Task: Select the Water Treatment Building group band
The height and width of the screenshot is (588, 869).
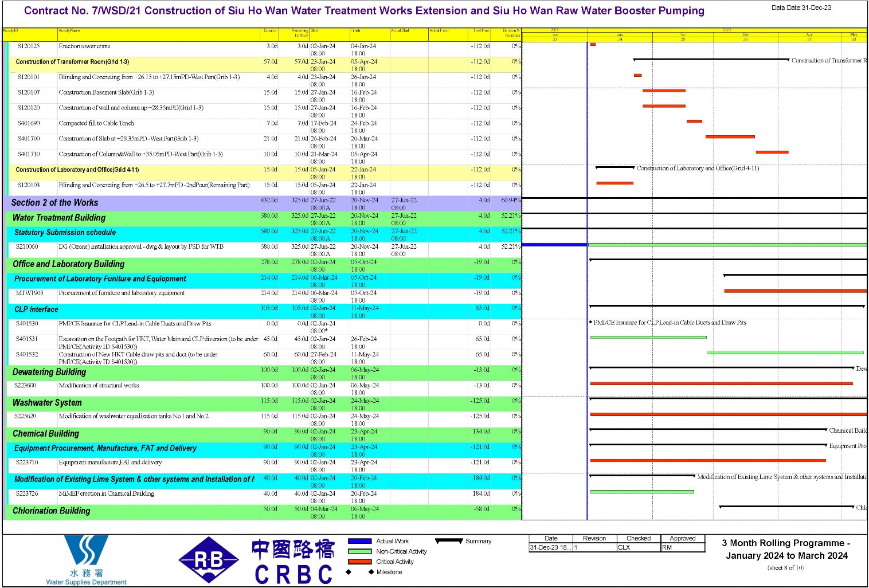Action: pyautogui.click(x=264, y=218)
